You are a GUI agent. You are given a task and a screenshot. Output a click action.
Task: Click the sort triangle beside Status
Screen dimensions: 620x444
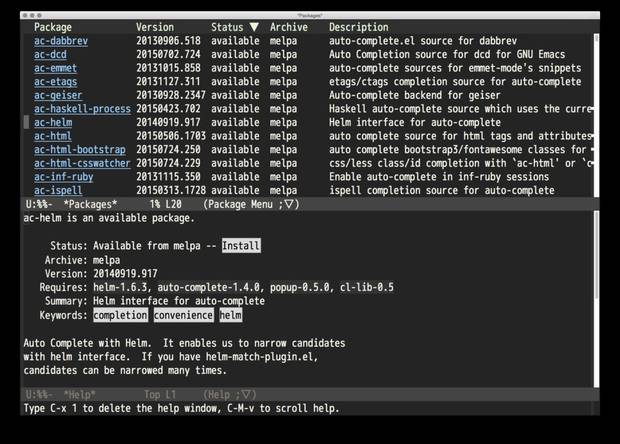tap(254, 27)
